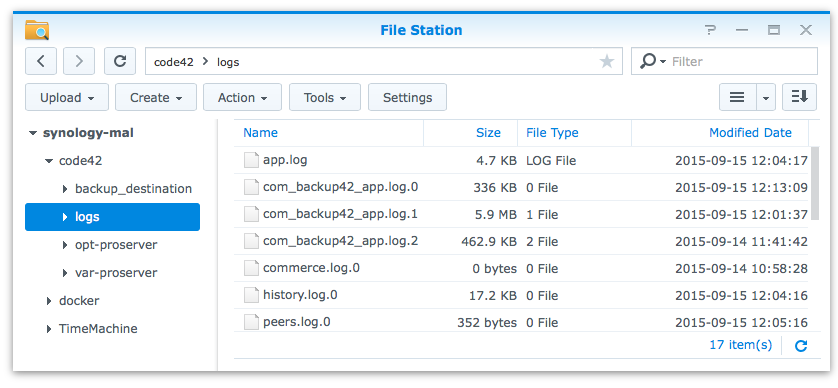Screen dimensions: 838x388
Task: Open the Settings button
Action: (407, 97)
